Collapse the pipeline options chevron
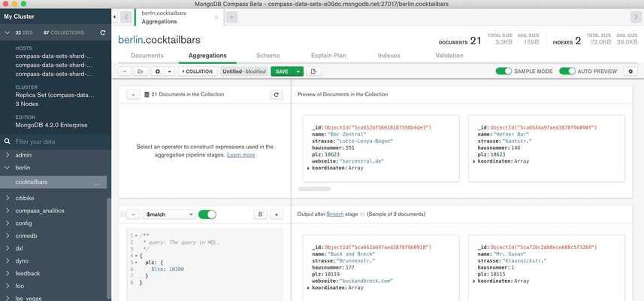This screenshot has width=644, height=301. pos(125,71)
